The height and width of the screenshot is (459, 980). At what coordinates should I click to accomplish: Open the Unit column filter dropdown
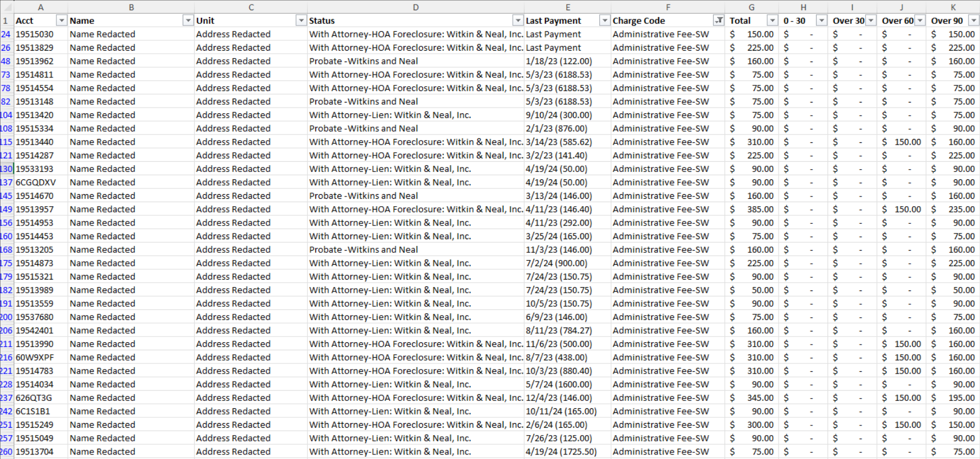point(301,21)
